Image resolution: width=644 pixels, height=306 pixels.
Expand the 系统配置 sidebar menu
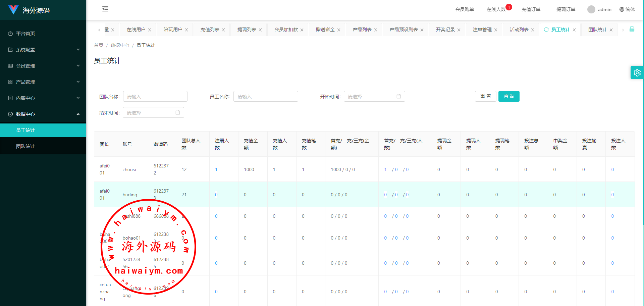43,50
